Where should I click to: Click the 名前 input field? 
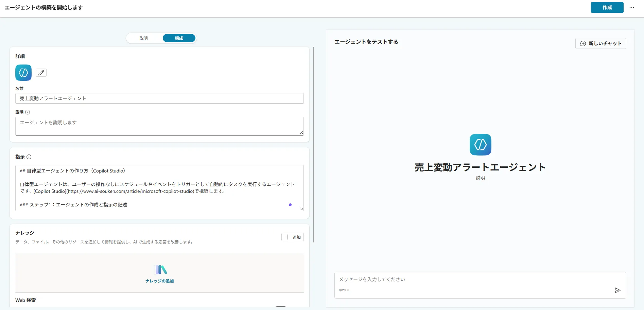[x=159, y=98]
